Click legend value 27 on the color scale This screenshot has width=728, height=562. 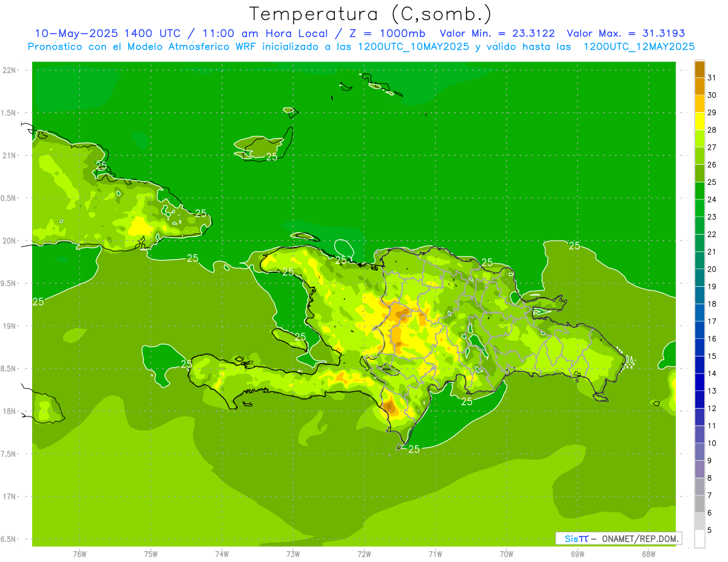712,147
